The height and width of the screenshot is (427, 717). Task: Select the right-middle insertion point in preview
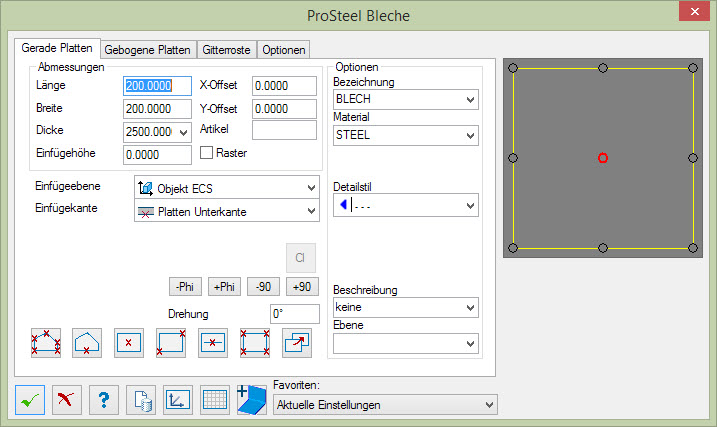[x=693, y=158]
